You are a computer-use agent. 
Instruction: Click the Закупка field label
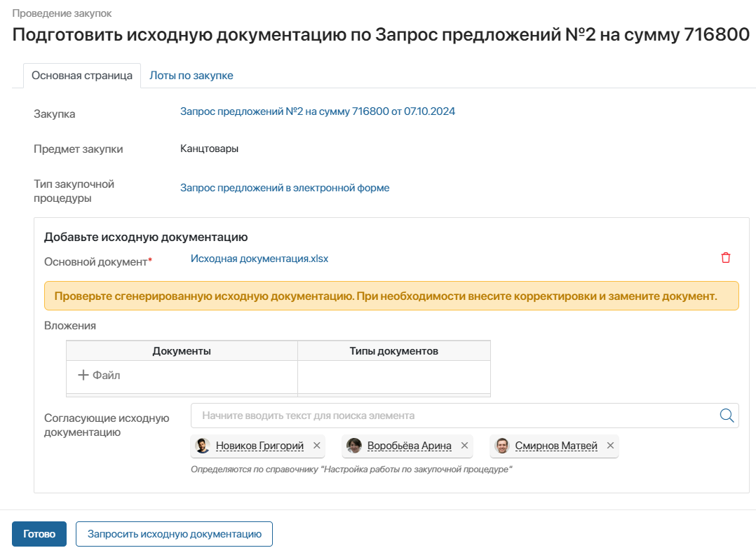55,114
